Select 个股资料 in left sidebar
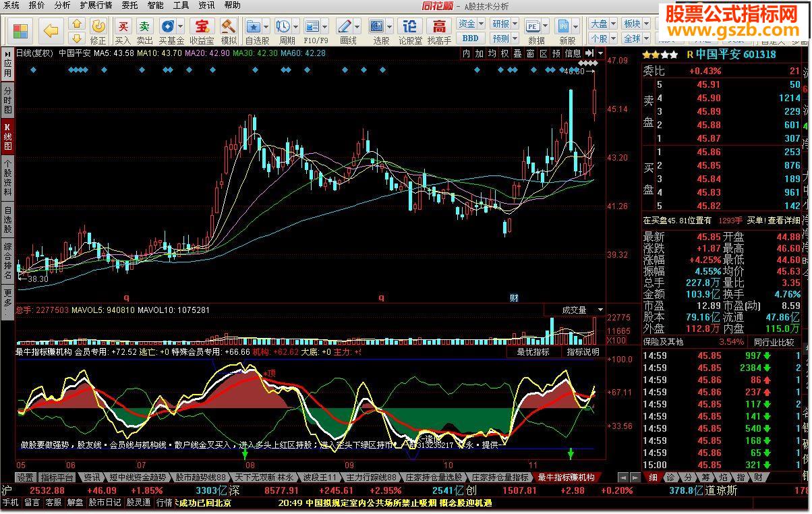Viewport: 812px width, 514px height. tap(7, 178)
